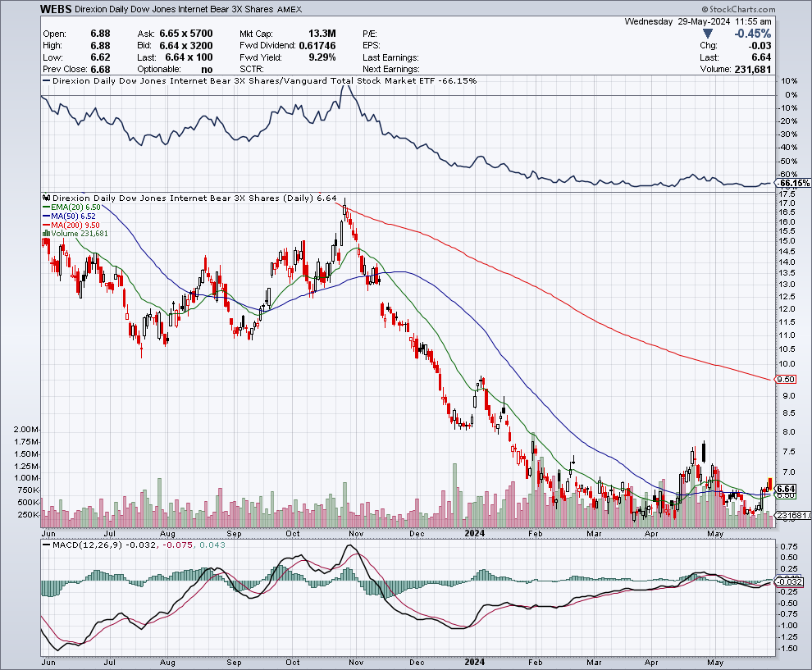The height and width of the screenshot is (670, 812).
Task: Click the -0.45% change value
Action: pyautogui.click(x=752, y=34)
